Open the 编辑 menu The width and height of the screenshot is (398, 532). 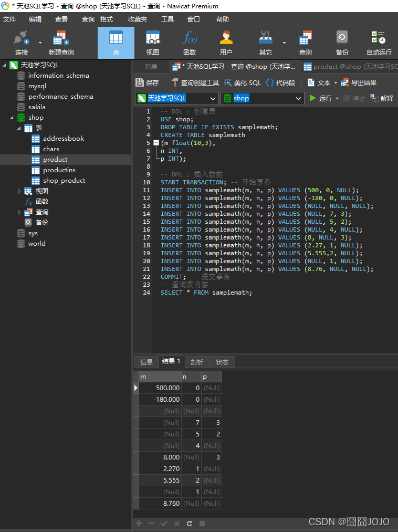(35, 19)
